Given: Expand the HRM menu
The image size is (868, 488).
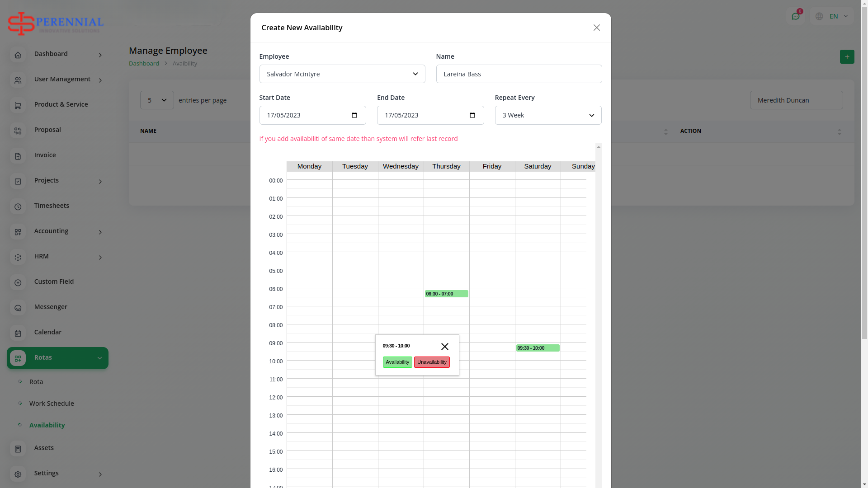Looking at the screenshot, I should (x=57, y=257).
